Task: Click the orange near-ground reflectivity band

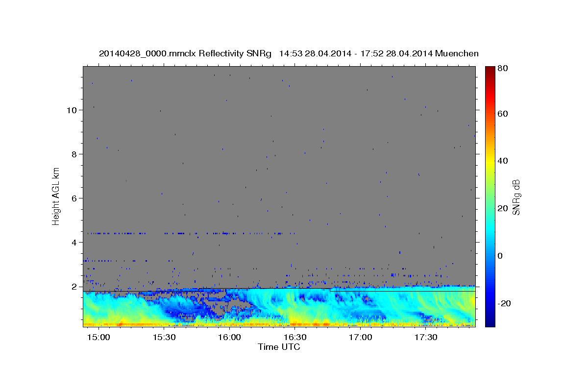Action: point(279,324)
